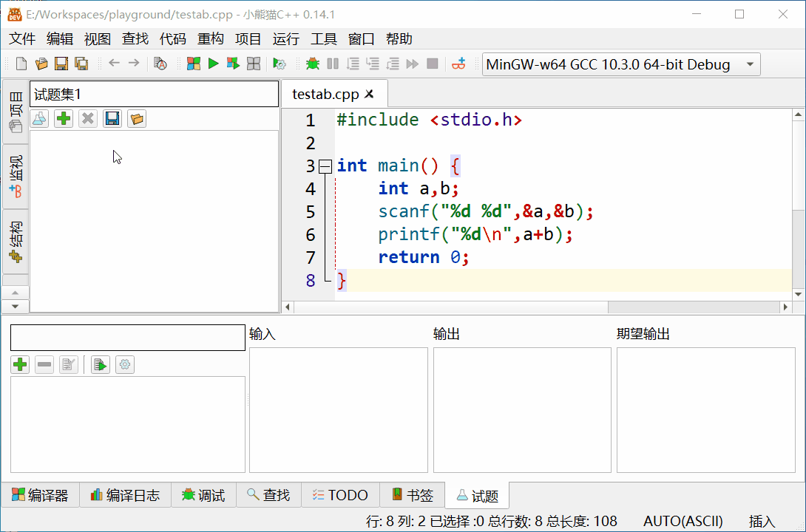
Task: Open the 运行 (Run) menu
Action: (285, 39)
